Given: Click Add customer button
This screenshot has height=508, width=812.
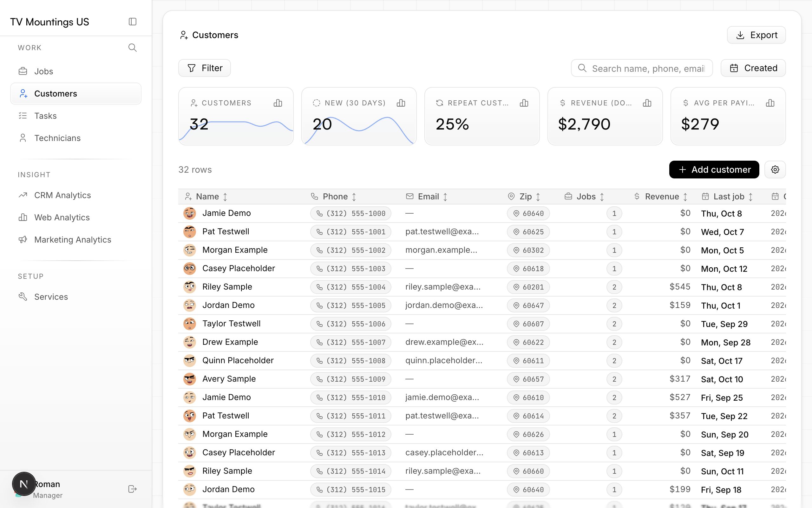Looking at the screenshot, I should coord(714,170).
